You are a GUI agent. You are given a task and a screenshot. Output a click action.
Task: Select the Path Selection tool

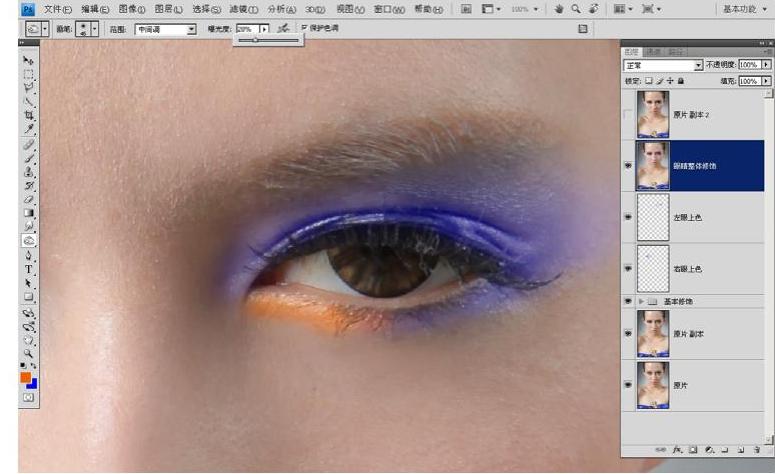click(x=28, y=283)
